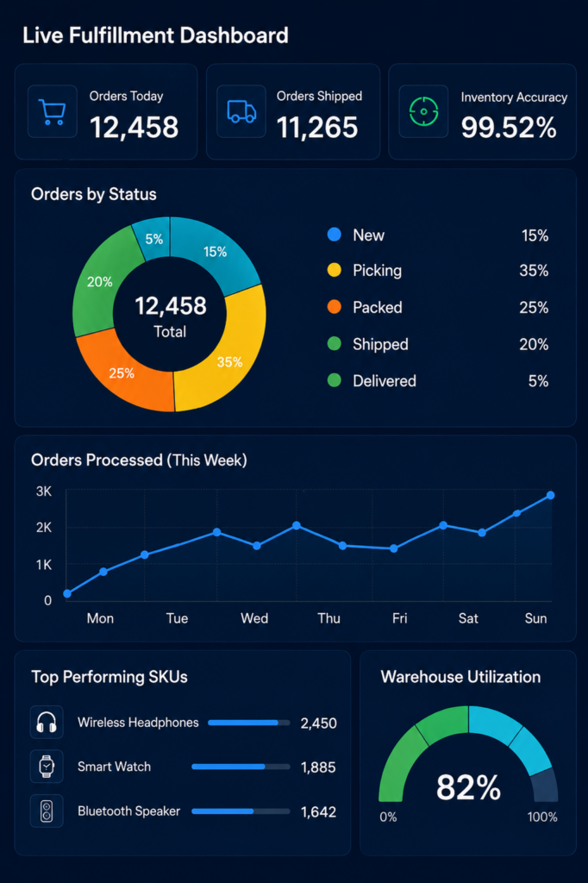Click the Wireless Headphones progress bar
This screenshot has height=883, width=588.
249,723
